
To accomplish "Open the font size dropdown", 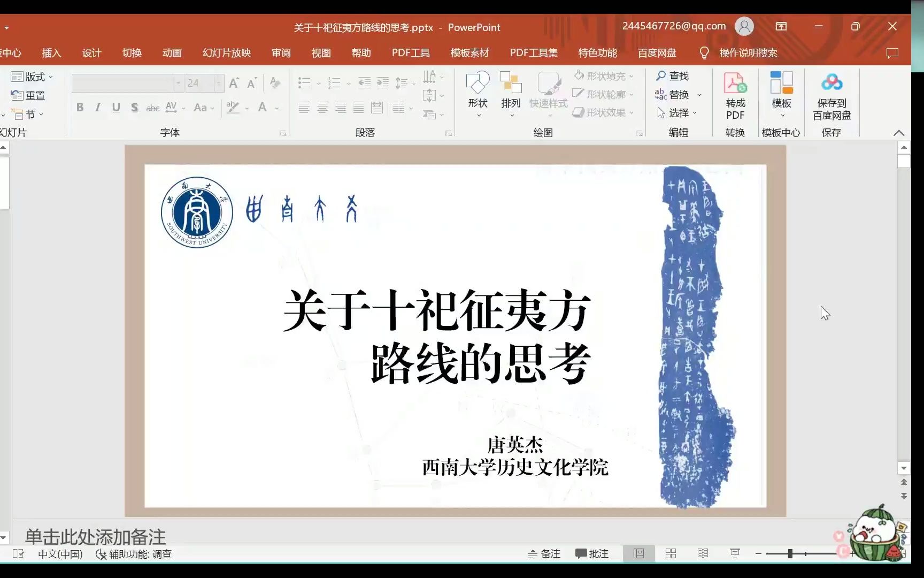I will (218, 83).
